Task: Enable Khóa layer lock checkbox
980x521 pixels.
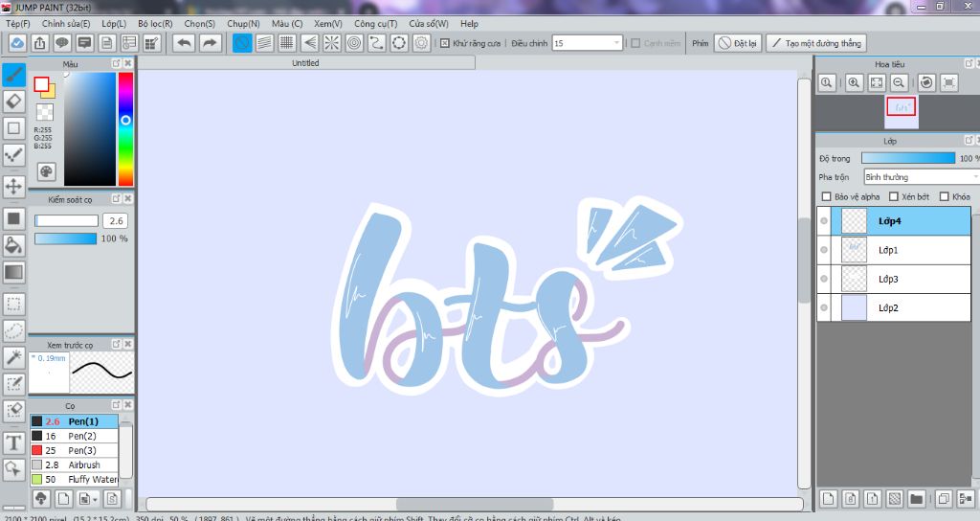Action: (x=945, y=196)
